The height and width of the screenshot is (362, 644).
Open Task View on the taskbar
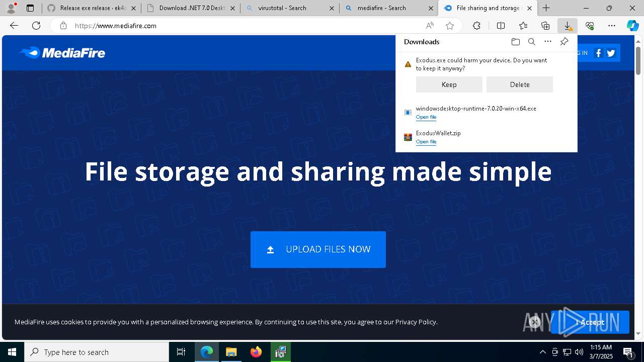[x=181, y=352]
